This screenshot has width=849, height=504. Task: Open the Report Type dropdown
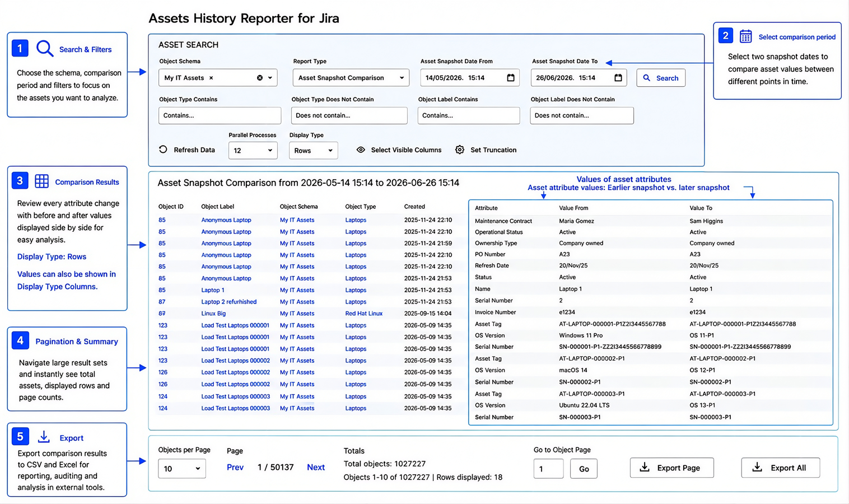coord(351,78)
